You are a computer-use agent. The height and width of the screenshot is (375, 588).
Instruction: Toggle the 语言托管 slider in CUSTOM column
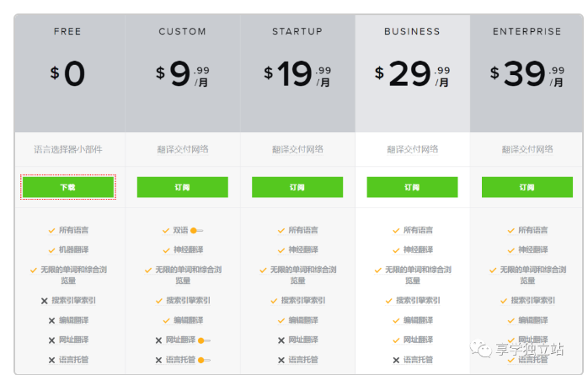point(203,360)
